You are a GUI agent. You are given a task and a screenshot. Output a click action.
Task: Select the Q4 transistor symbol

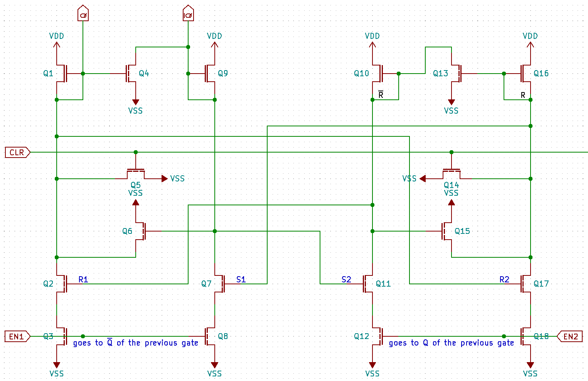pyautogui.click(x=131, y=73)
